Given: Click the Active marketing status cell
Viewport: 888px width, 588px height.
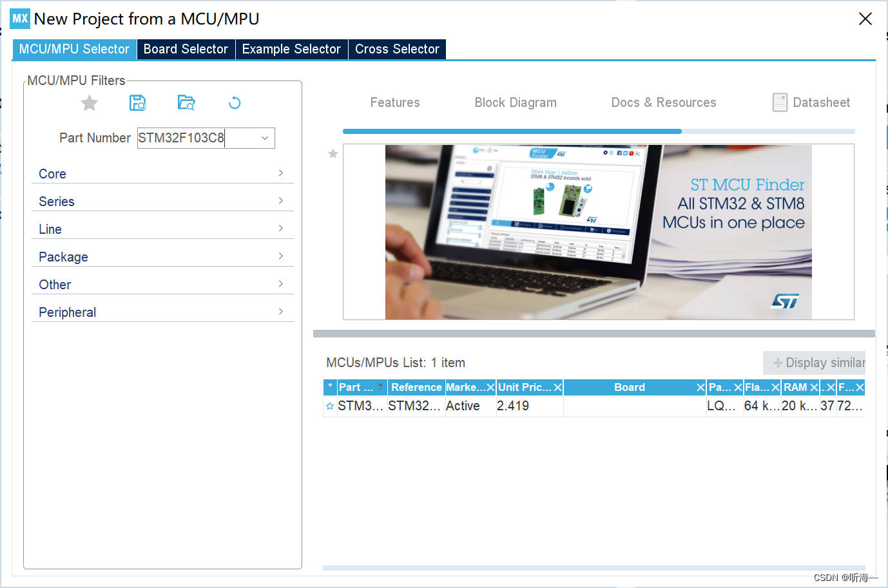Looking at the screenshot, I should tap(470, 406).
